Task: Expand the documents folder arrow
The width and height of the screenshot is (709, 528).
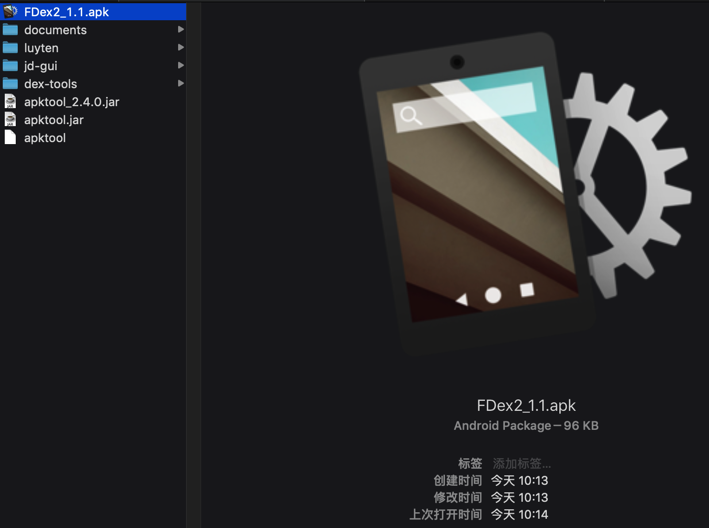Action: click(x=180, y=29)
